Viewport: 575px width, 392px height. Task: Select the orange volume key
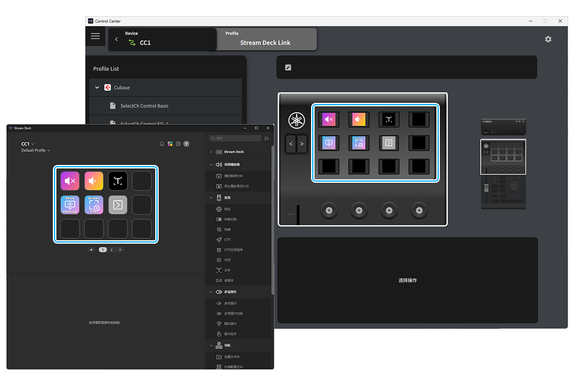click(93, 180)
